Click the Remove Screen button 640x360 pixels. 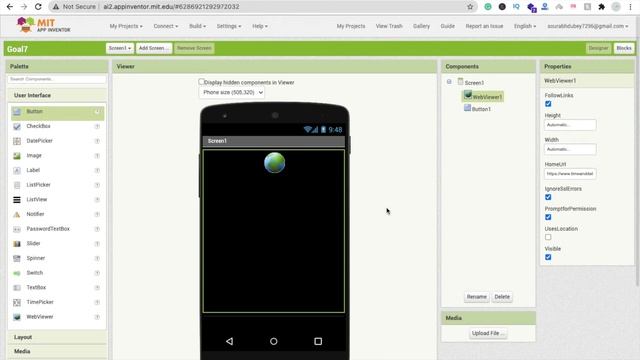pyautogui.click(x=194, y=48)
